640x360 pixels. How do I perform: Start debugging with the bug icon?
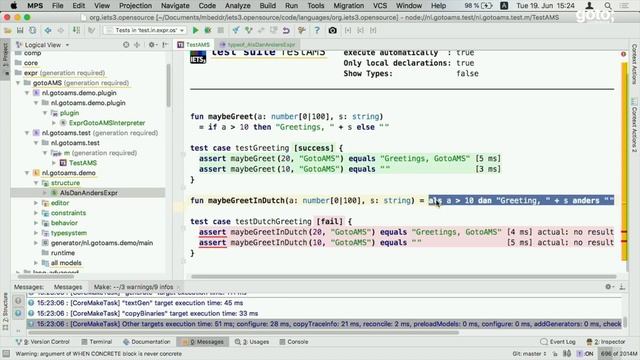click(208, 31)
